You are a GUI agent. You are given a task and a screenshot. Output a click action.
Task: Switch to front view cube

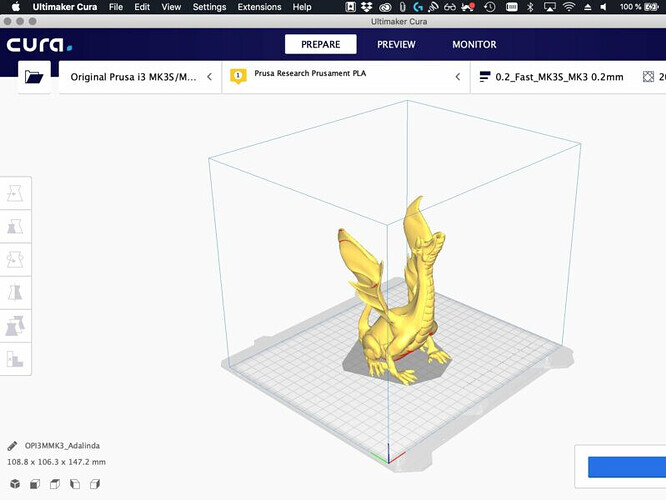[35, 484]
